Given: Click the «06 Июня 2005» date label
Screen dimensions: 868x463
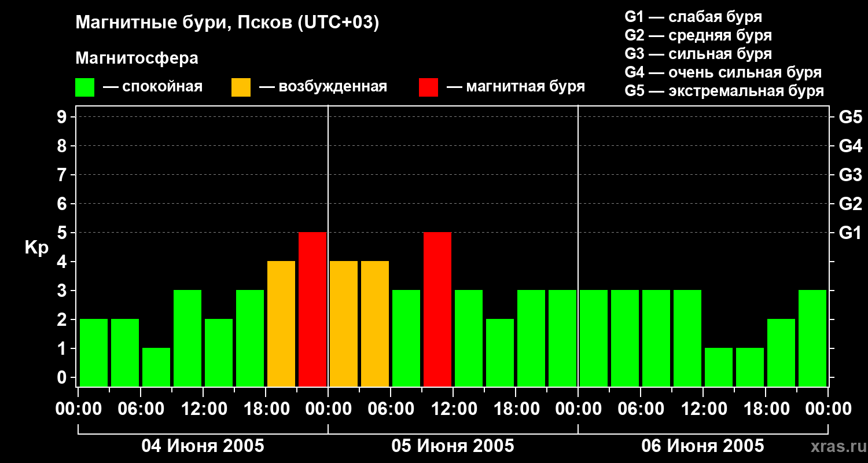Looking at the screenshot, I should [703, 446].
